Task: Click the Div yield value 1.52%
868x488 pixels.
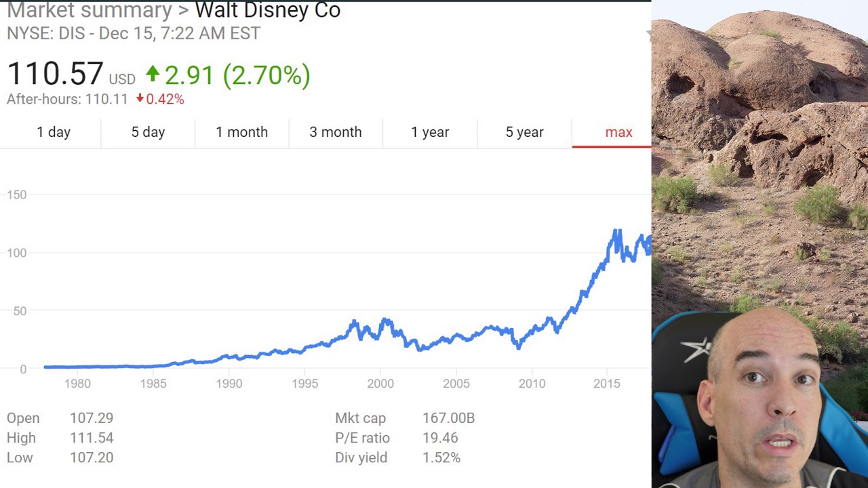Action: tap(441, 457)
